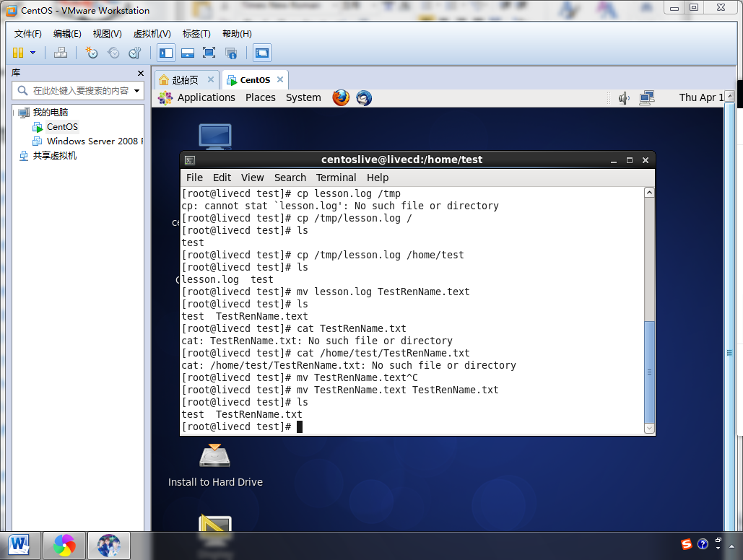Screen dimensions: 743x560
Task: Click the volume control icon in the panel
Action: coord(623,97)
